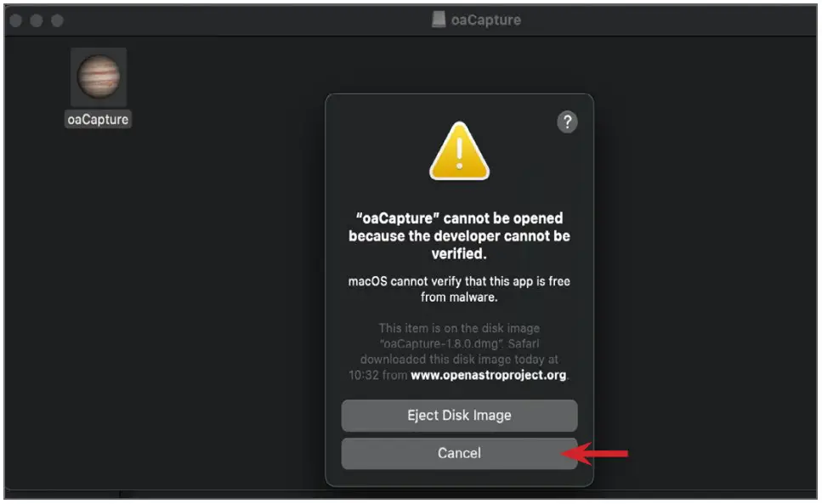Image resolution: width=822 pixels, height=504 pixels.
Task: Click the disk icon in the window title
Action: [x=439, y=20]
